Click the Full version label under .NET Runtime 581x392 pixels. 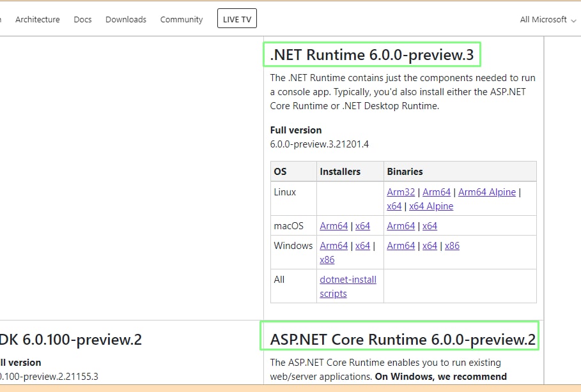click(296, 130)
